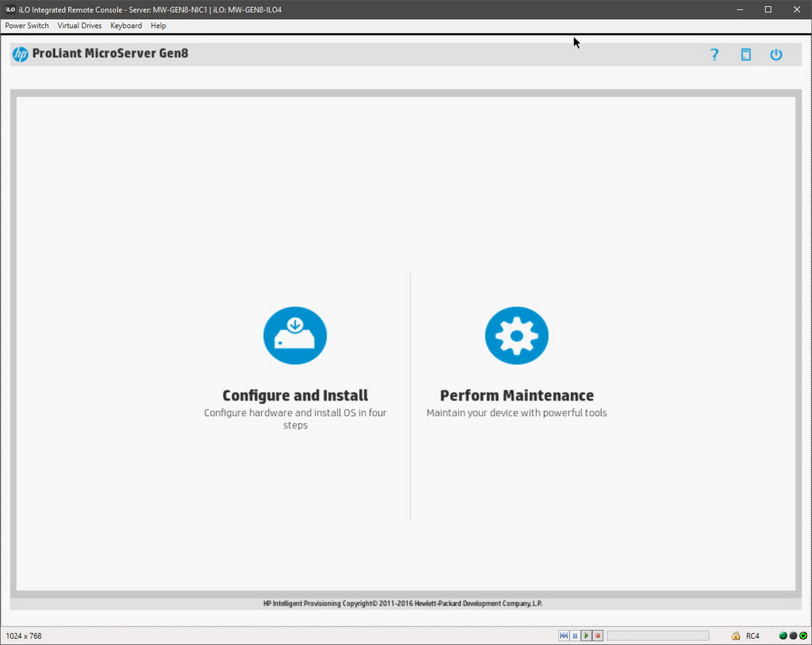Click the HP Intelligent Provisioning copyright text
This screenshot has height=645, width=812.
(x=403, y=603)
